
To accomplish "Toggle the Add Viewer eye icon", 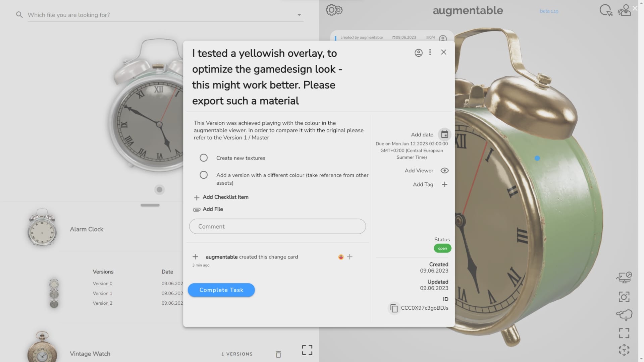I will 444,171.
